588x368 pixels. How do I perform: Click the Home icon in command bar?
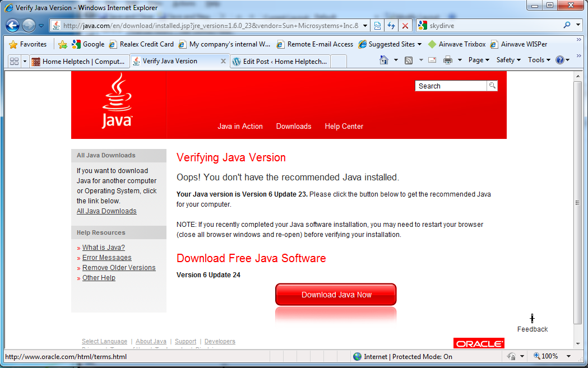383,60
